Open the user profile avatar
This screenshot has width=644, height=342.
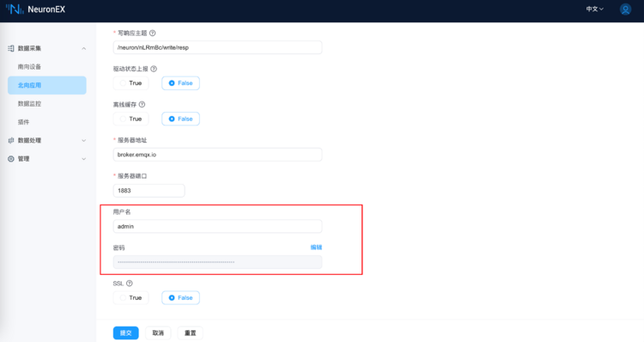625,9
